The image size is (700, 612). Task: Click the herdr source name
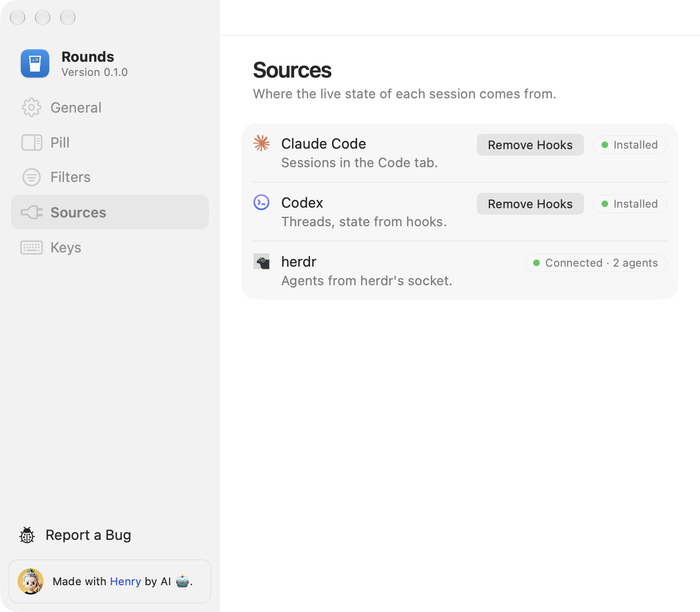pos(299,262)
